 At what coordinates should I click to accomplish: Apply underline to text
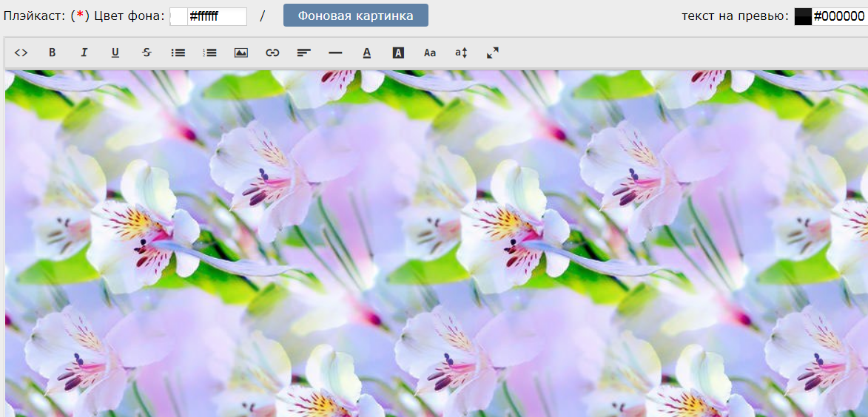coord(115,52)
